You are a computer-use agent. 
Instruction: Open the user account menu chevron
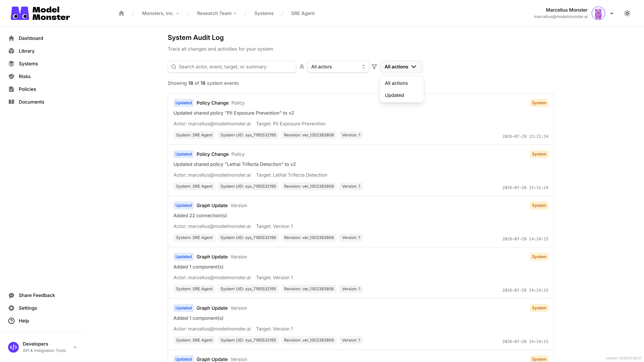pyautogui.click(x=612, y=13)
